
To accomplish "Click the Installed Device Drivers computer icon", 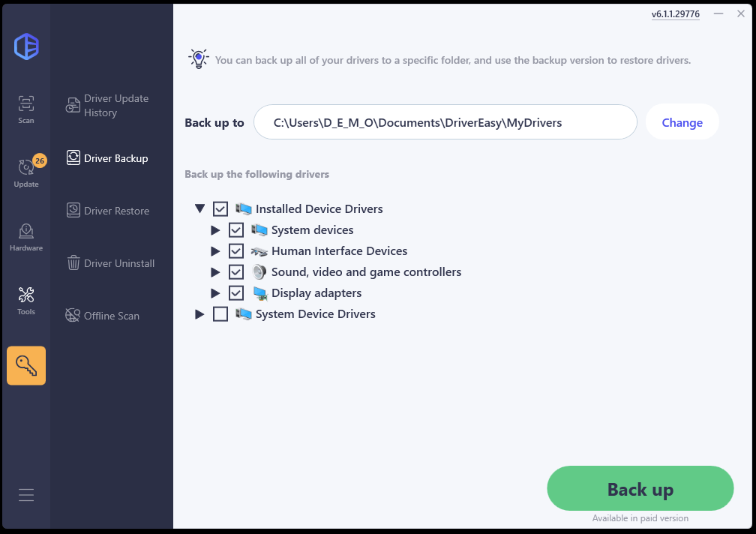I will point(244,208).
